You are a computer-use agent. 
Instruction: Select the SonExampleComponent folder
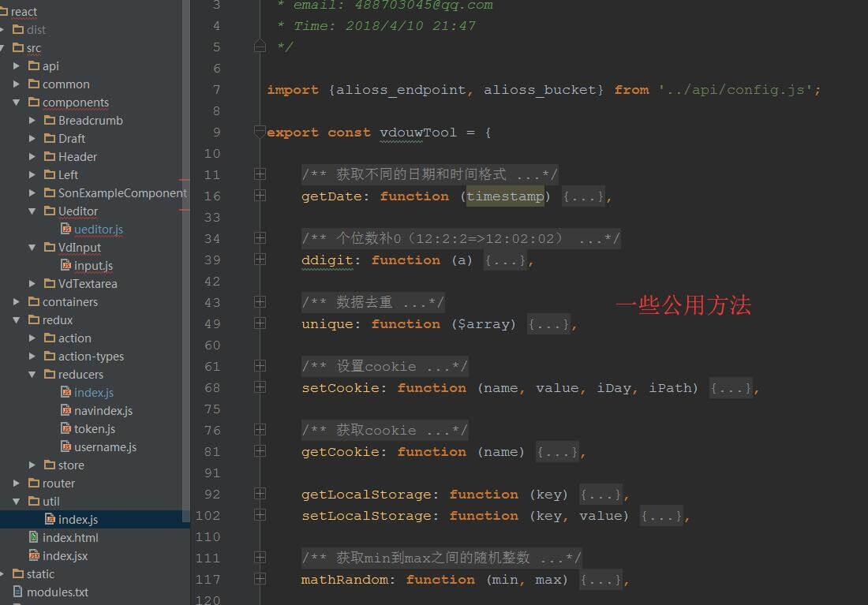click(122, 193)
